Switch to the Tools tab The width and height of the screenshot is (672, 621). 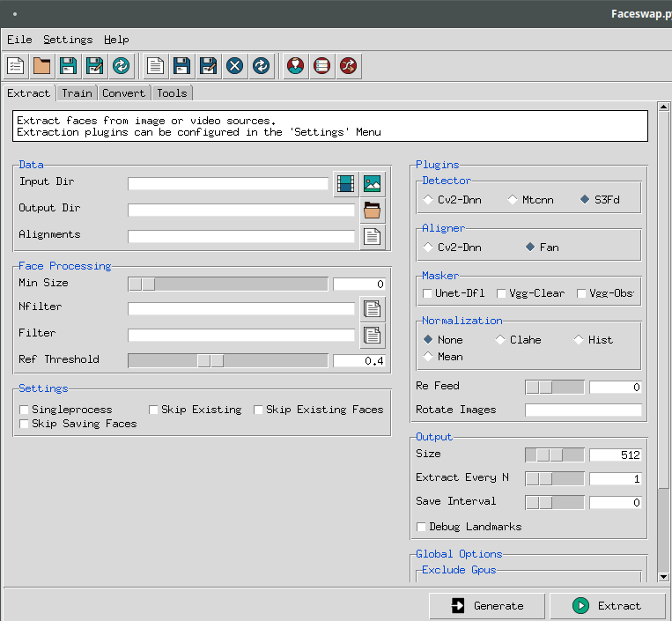[x=173, y=93]
